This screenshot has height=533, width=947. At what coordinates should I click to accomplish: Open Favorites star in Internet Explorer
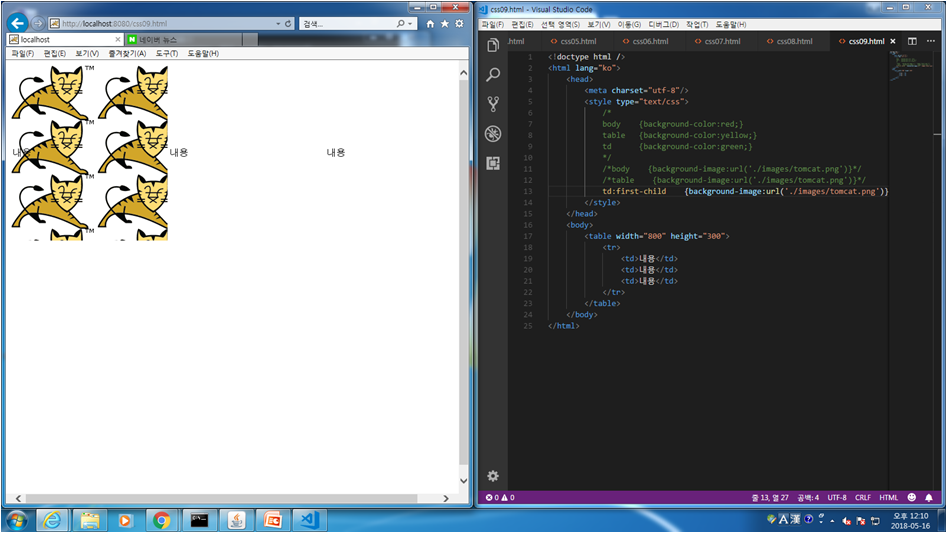(445, 24)
